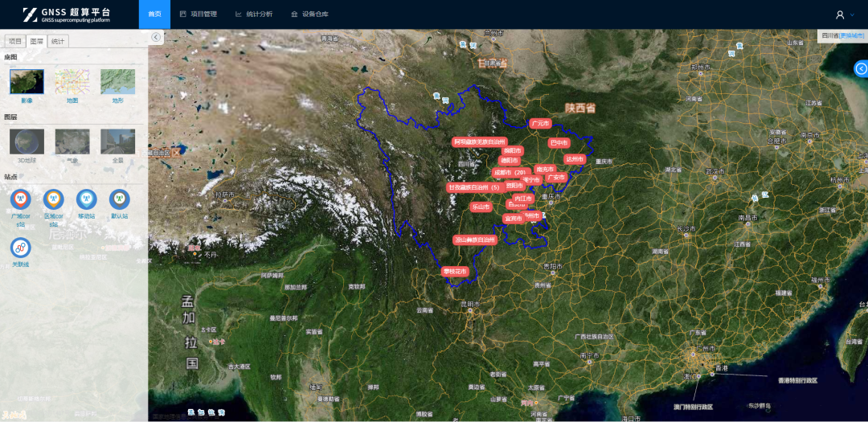Click the 甘孜藏族自治州 (5) marker
The image size is (868, 422).
pyautogui.click(x=475, y=188)
